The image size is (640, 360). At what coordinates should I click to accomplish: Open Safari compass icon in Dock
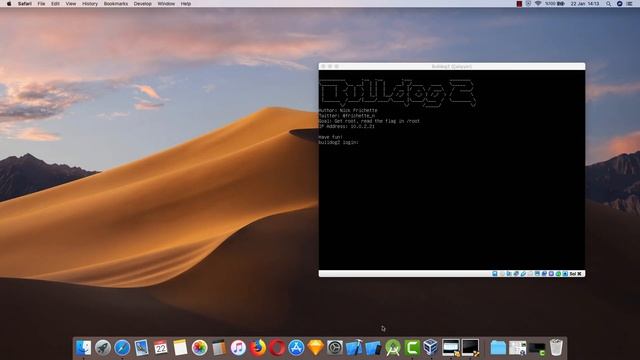coord(122,348)
